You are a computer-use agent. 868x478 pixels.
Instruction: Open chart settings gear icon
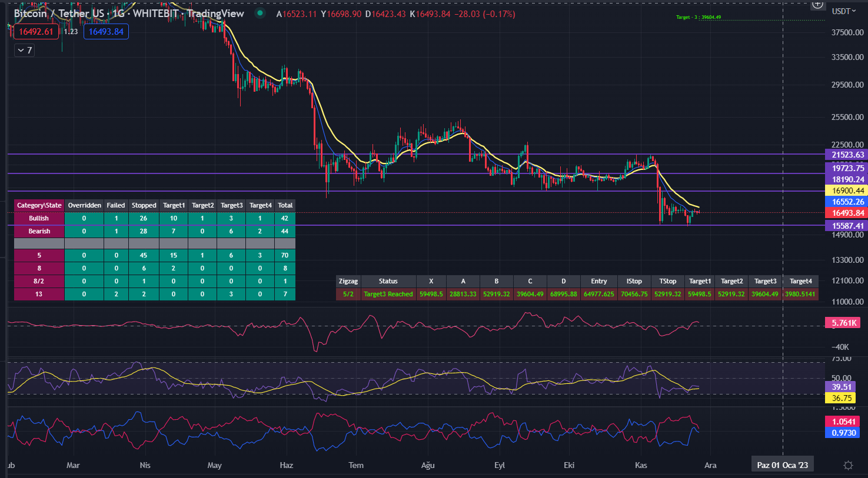pyautogui.click(x=848, y=465)
